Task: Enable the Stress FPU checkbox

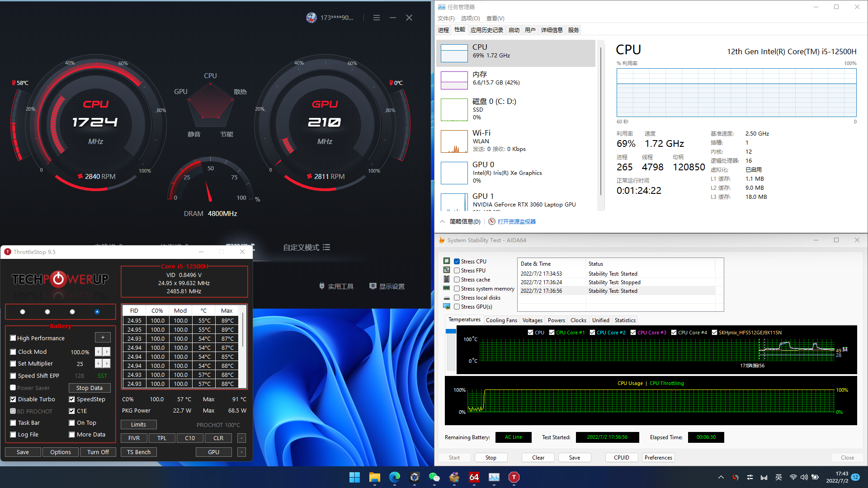Action: 457,271
